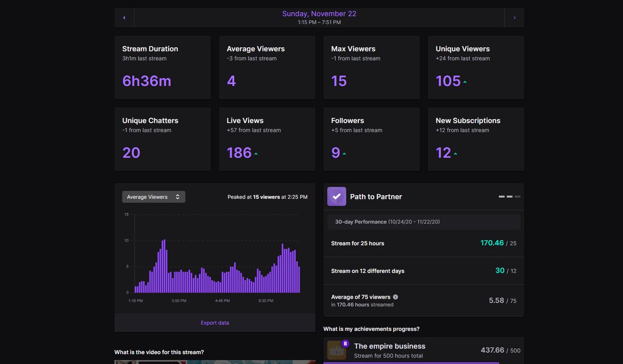Screen dimensions: 623x364
Task: Go to the next stream with right arrow
Action: 514,18
